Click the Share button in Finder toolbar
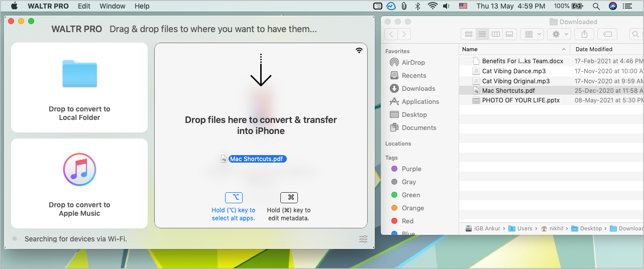The height and width of the screenshot is (269, 644). tap(584, 34)
